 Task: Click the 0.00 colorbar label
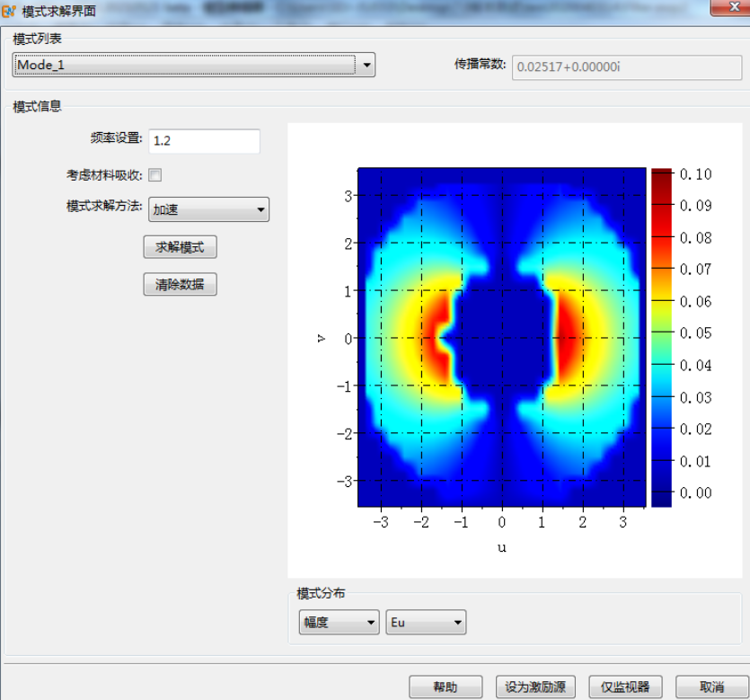[695, 492]
